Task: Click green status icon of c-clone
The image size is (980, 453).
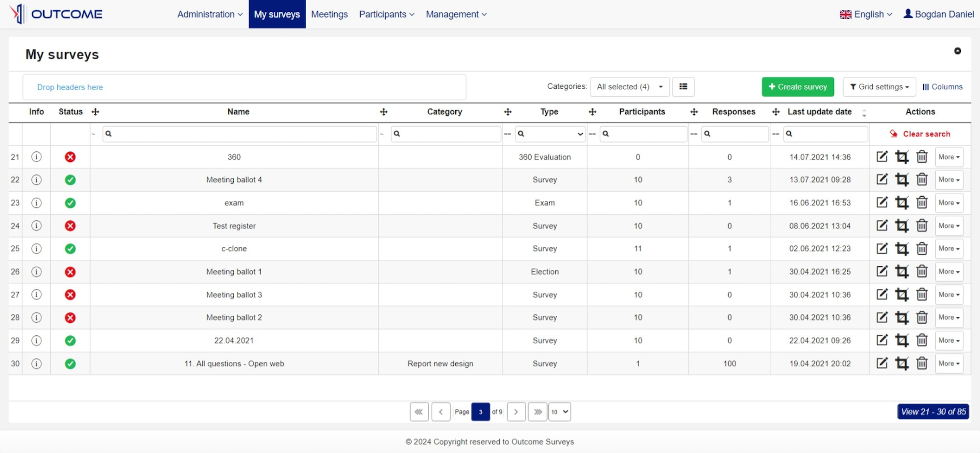Action: [x=70, y=249]
